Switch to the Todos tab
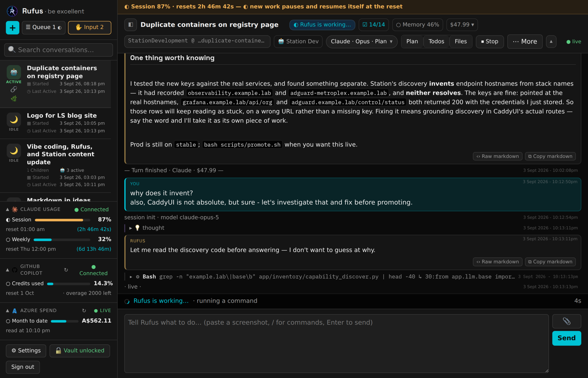Screen dimensions: 588x378 pyautogui.click(x=436, y=42)
